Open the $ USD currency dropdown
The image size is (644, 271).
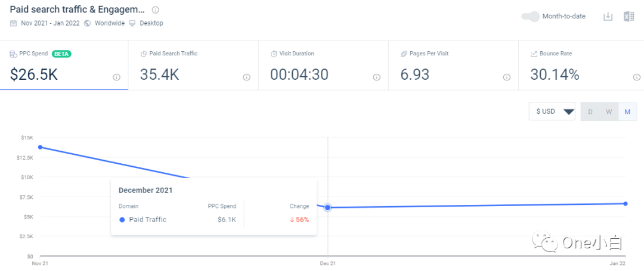tap(552, 111)
